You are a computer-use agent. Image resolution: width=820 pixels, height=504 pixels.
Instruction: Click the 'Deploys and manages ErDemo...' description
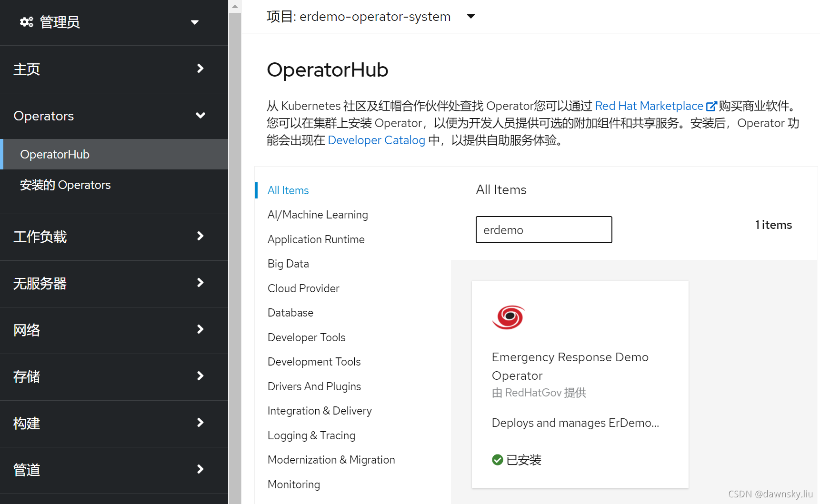click(x=575, y=423)
